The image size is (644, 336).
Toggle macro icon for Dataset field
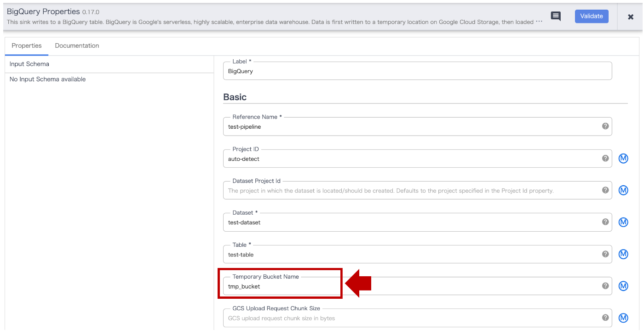pos(623,222)
